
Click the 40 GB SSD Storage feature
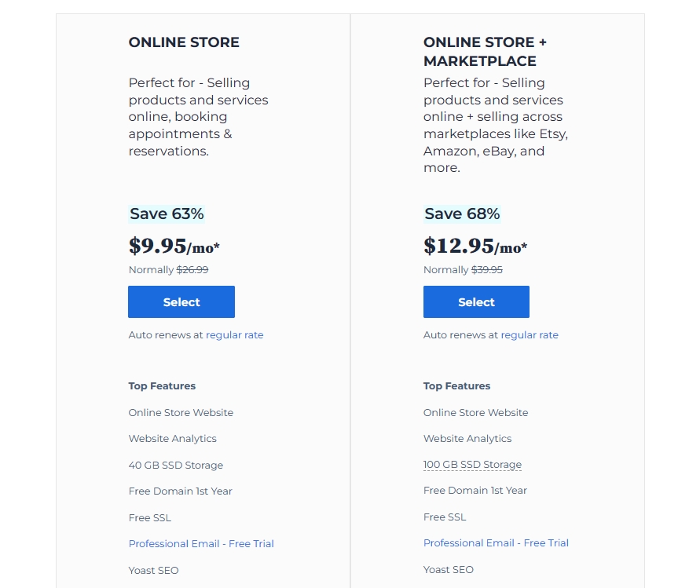coord(176,466)
